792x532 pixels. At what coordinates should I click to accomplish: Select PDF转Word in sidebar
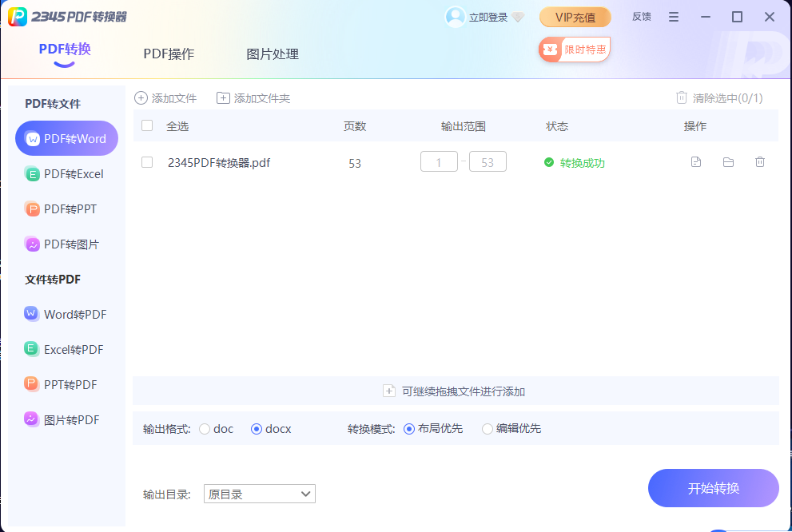coord(66,138)
